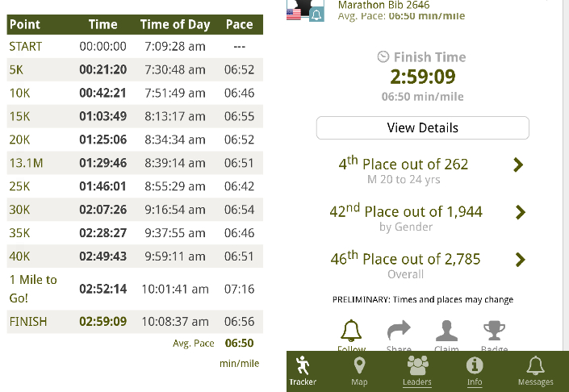This screenshot has width=569, height=392.
Task: Open the Badge trophy icon
Action: (x=494, y=332)
